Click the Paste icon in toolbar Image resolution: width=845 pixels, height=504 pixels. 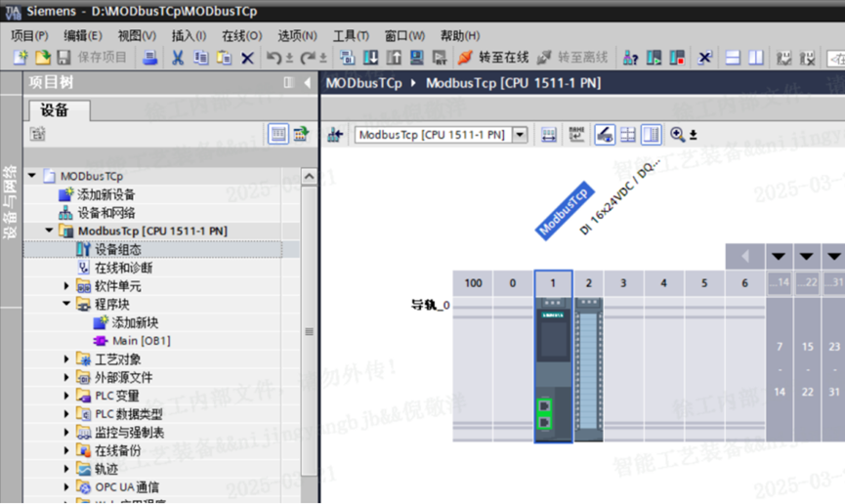click(x=224, y=57)
